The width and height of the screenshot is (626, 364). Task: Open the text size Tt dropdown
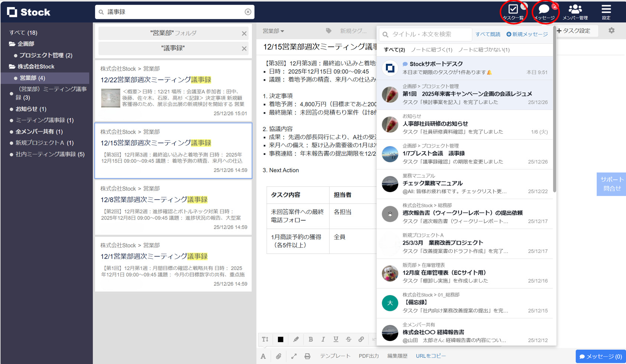click(265, 339)
